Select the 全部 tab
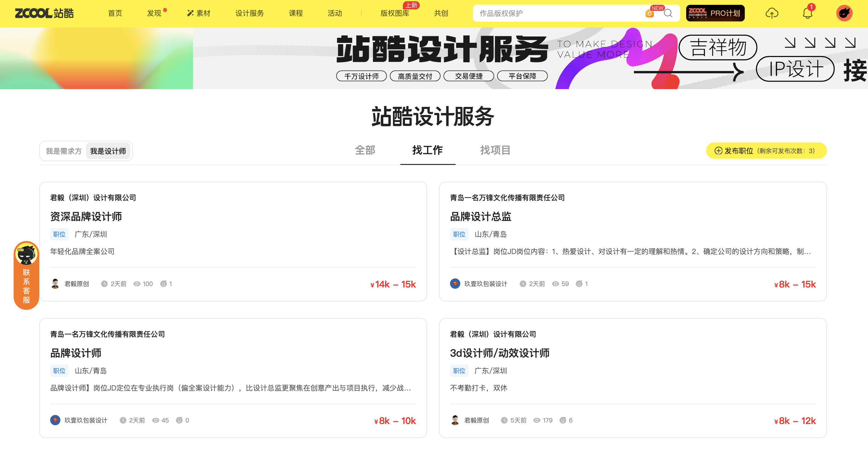868x450 pixels. (365, 150)
